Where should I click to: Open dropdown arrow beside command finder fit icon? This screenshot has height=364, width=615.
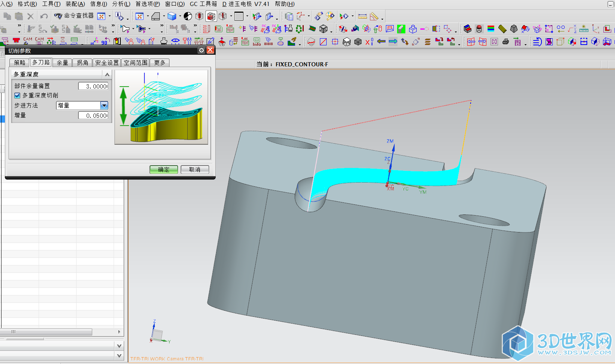(109, 16)
